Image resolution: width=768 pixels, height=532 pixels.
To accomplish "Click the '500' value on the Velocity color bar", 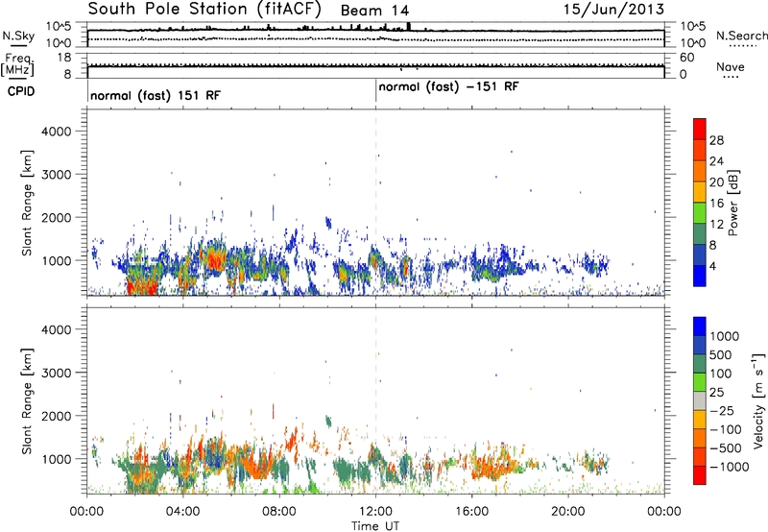I will pyautogui.click(x=723, y=355).
